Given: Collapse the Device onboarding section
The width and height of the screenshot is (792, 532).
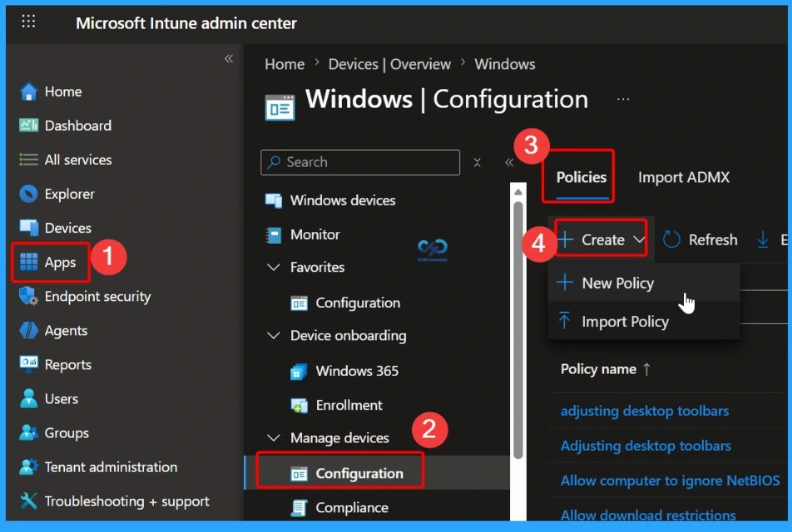Looking at the screenshot, I should [x=273, y=335].
